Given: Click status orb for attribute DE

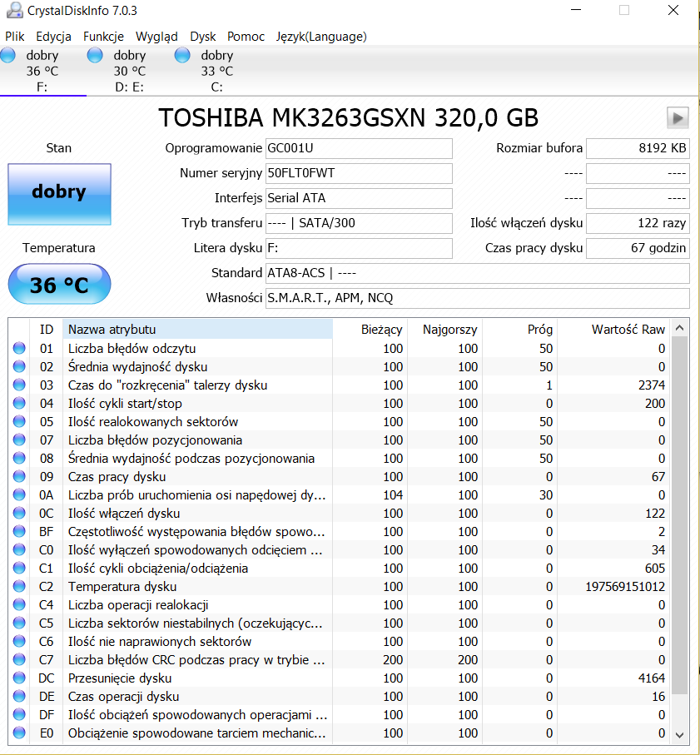Looking at the screenshot, I should pos(19,696).
